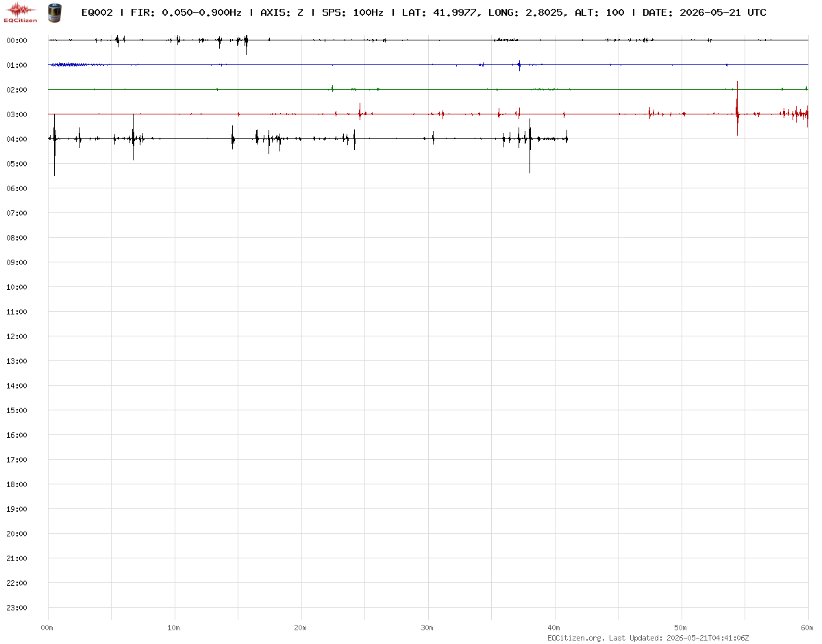
Task: Click the Last Updated timestamp in footer
Action: [x=679, y=638]
